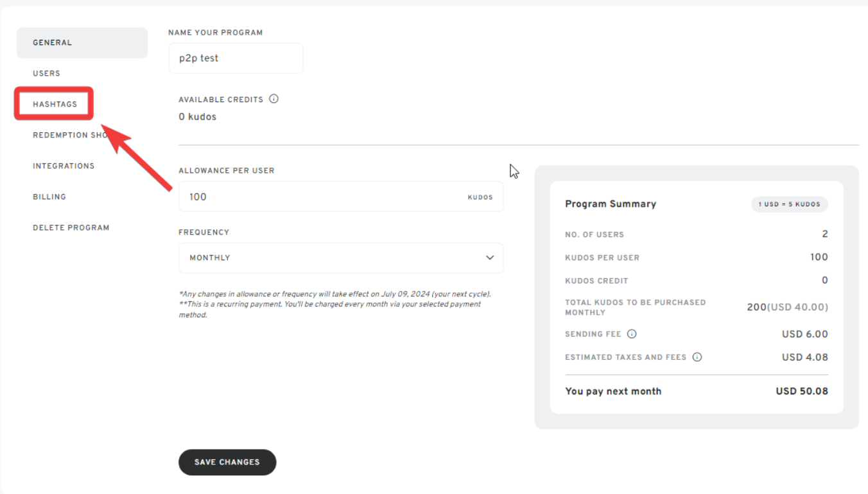Viewport: 868px width, 494px height.
Task: Click the Allowance Per User input field
Action: pyautogui.click(x=321, y=197)
